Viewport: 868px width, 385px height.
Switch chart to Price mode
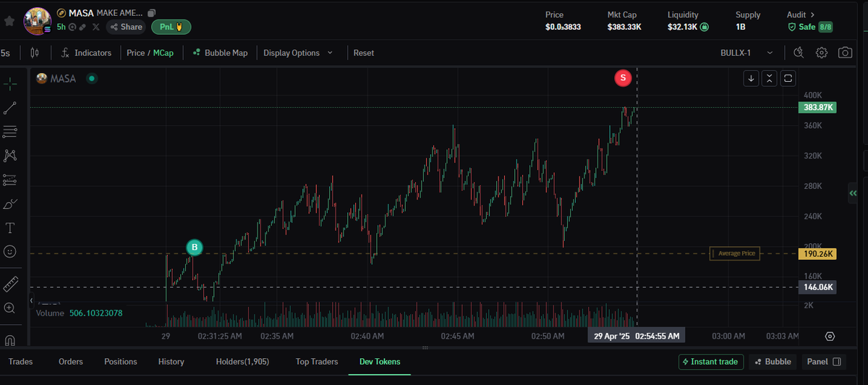(x=135, y=53)
